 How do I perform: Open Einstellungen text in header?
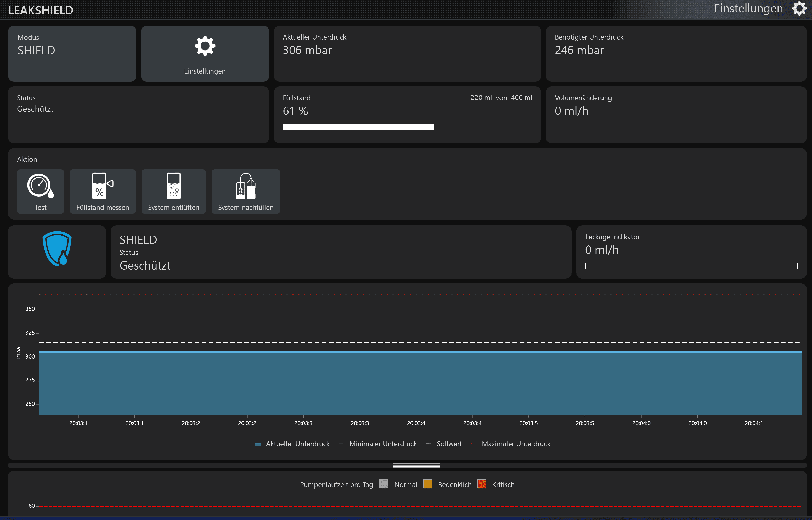click(x=748, y=8)
